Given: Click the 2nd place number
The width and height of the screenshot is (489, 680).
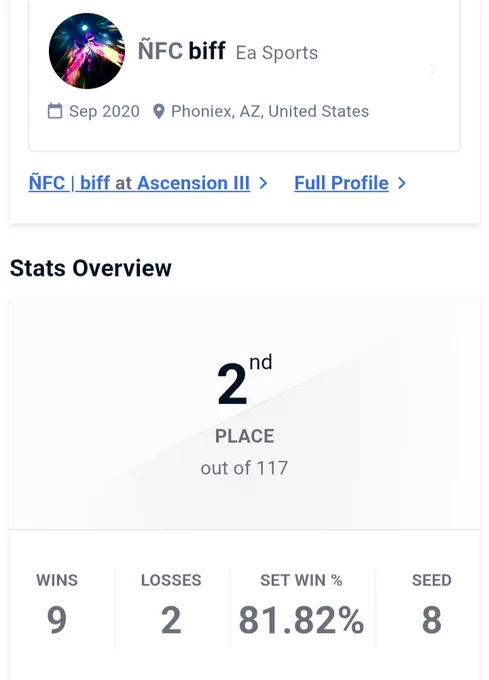Looking at the screenshot, I should [244, 380].
